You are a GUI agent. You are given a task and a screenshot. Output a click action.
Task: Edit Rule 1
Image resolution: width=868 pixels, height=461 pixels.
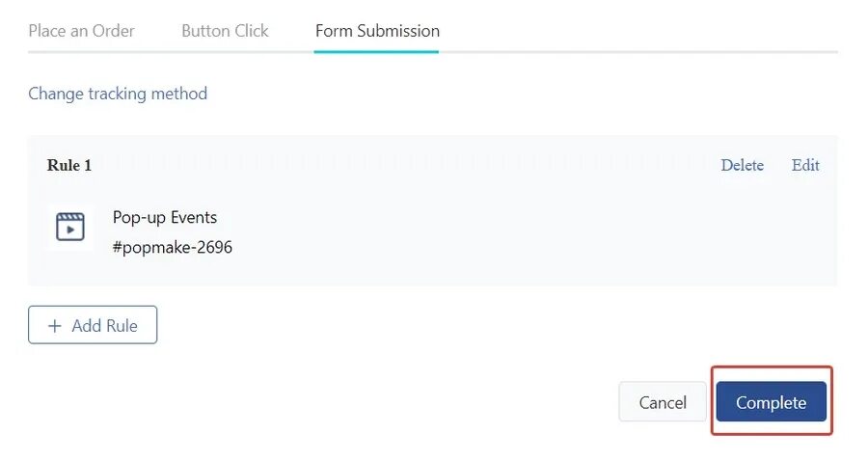[805, 165]
